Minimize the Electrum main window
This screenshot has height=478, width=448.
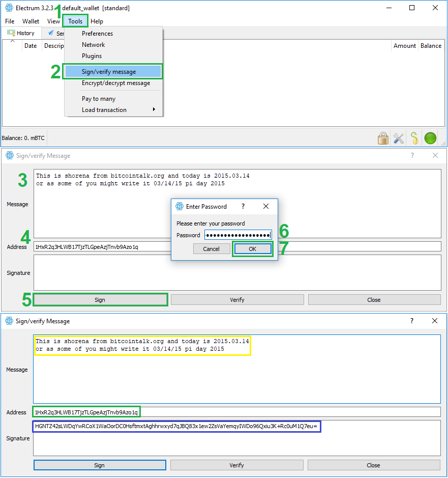[x=389, y=8]
